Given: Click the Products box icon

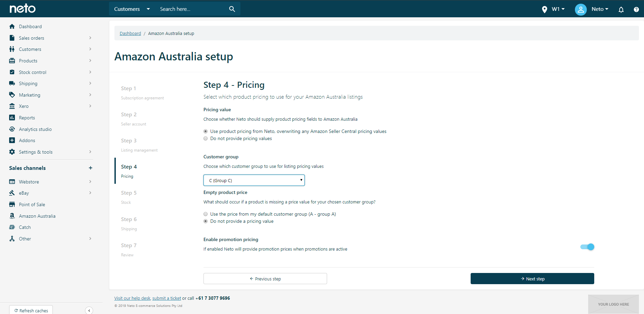Looking at the screenshot, I should click(x=12, y=61).
